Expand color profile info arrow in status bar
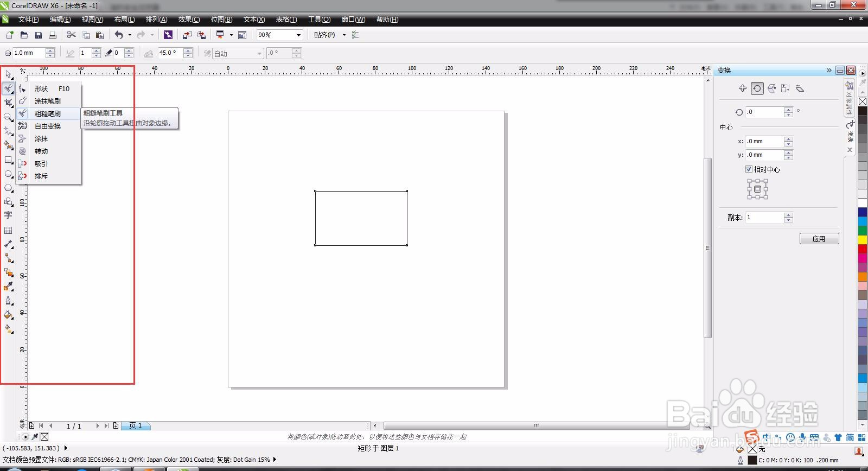The height and width of the screenshot is (471, 868). point(275,460)
